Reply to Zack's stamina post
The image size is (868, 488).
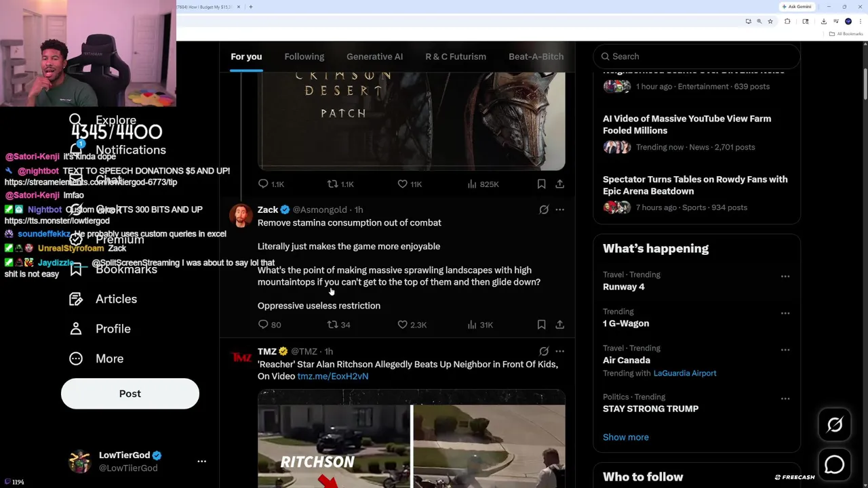tap(269, 325)
